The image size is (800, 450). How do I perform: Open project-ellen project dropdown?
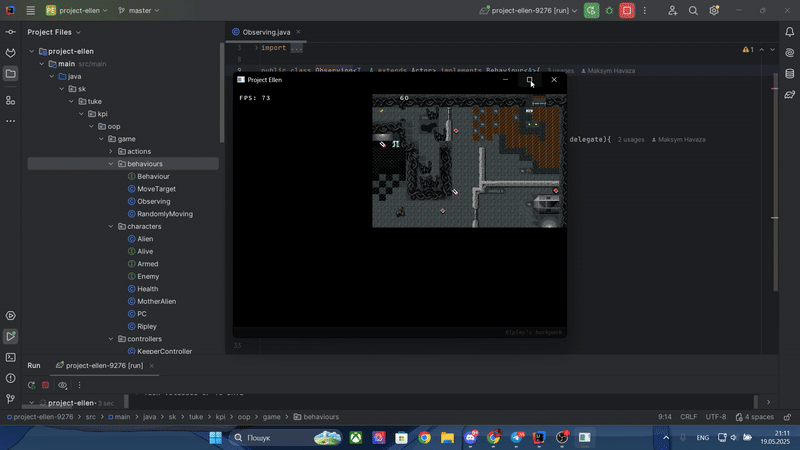77,10
